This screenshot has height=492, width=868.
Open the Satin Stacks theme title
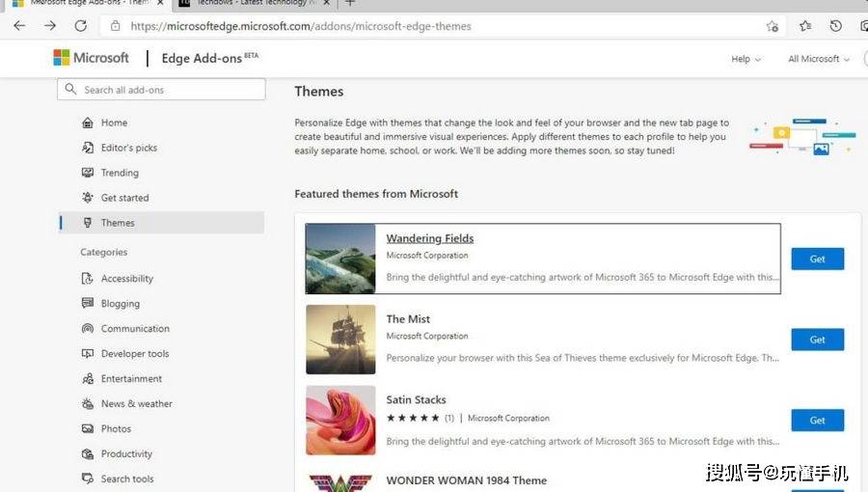coord(416,399)
